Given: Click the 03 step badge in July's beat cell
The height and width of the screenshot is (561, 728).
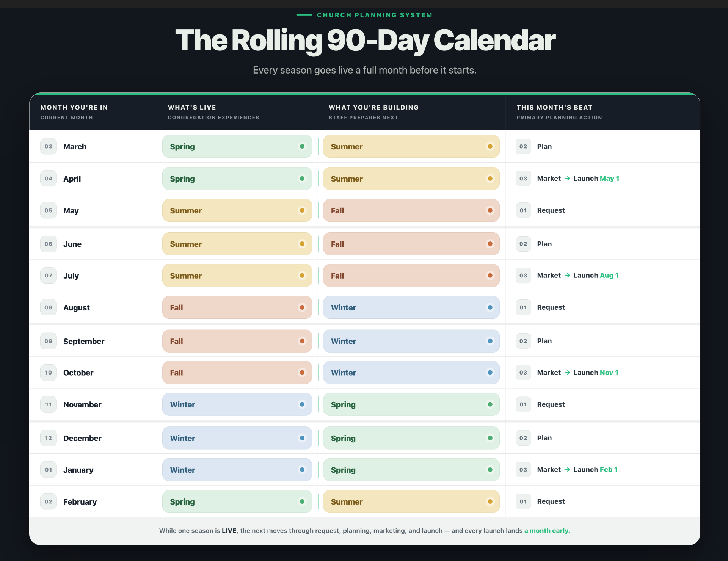Looking at the screenshot, I should coord(523,276).
